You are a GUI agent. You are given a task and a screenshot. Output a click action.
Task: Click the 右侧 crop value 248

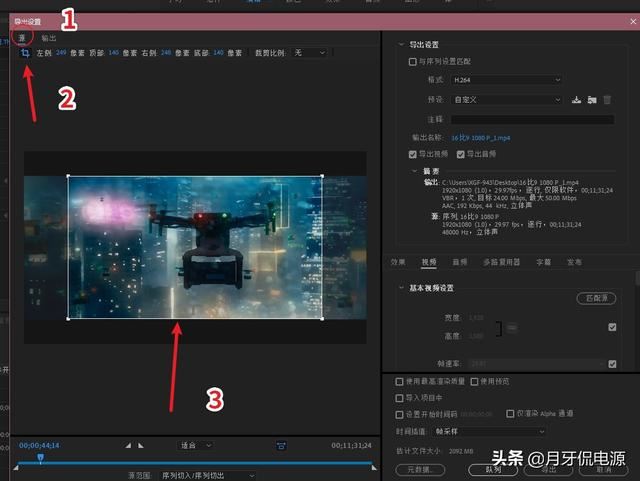click(166, 53)
